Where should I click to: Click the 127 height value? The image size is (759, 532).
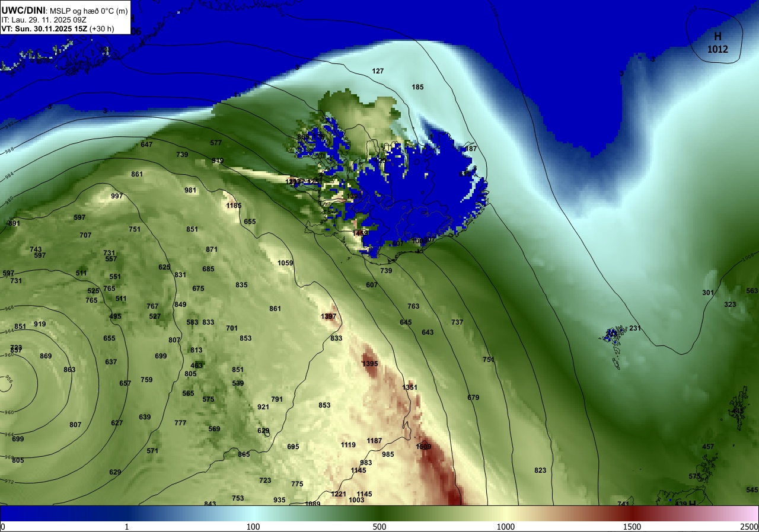tap(378, 71)
